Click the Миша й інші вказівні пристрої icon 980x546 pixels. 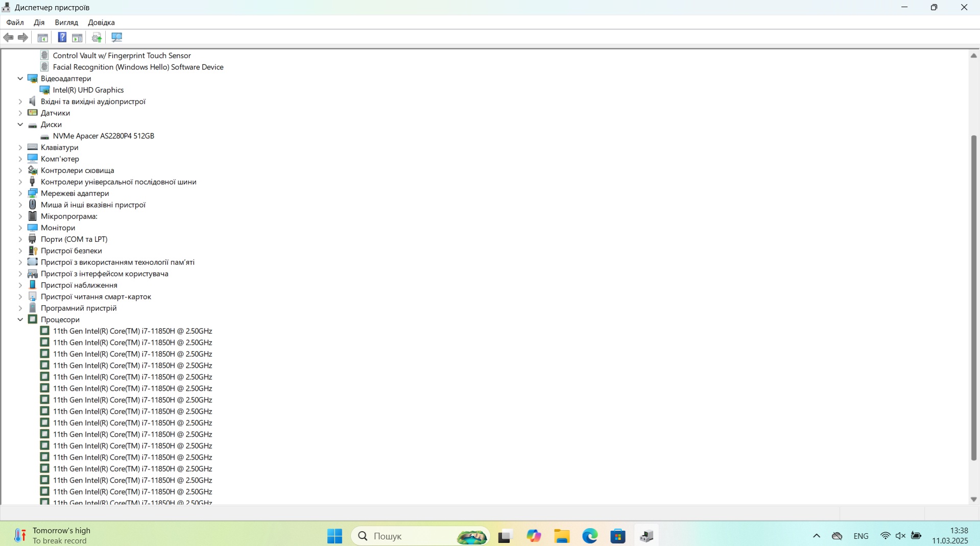[x=33, y=205]
